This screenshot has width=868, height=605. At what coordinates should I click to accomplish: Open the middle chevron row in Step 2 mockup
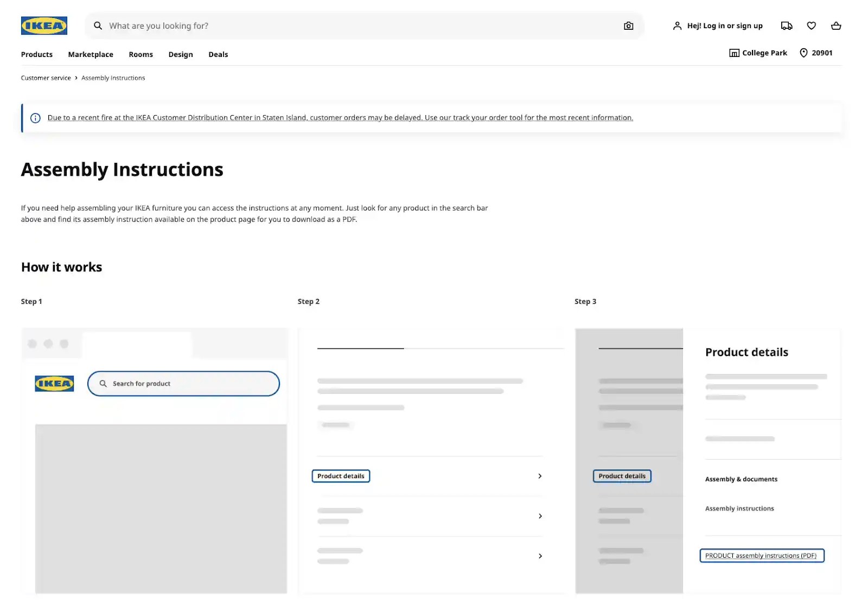pyautogui.click(x=540, y=516)
